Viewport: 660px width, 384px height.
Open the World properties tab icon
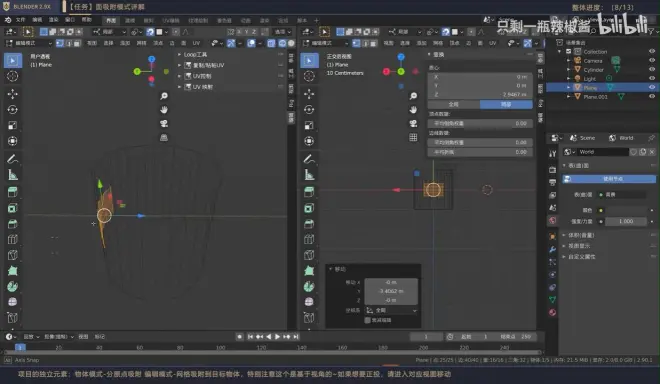point(552,220)
